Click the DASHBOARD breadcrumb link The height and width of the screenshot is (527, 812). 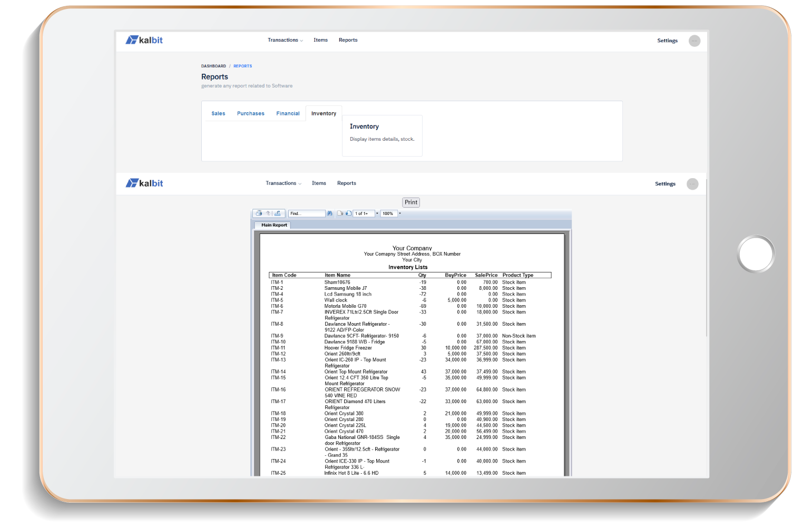(213, 66)
